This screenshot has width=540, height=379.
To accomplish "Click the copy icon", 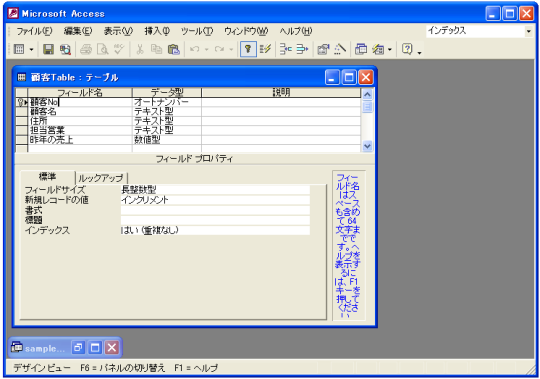I will click(157, 50).
